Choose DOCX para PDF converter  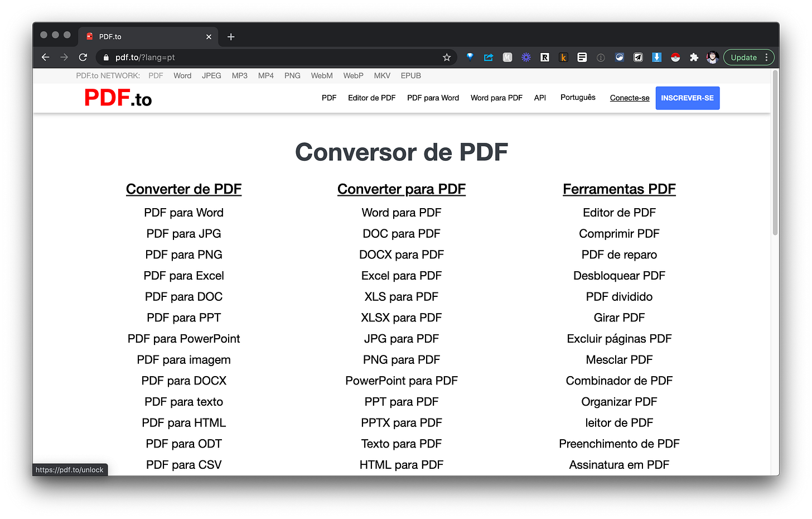[402, 255]
